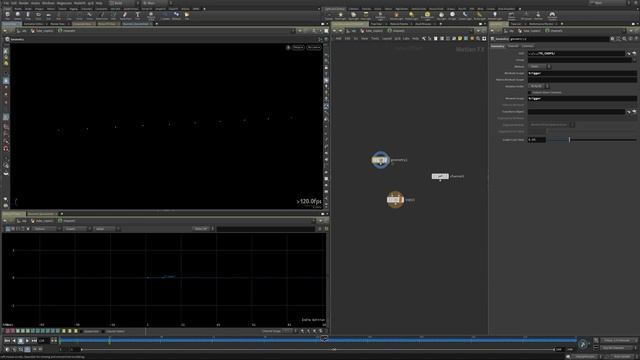Open network editor Layout menu

coord(387,38)
